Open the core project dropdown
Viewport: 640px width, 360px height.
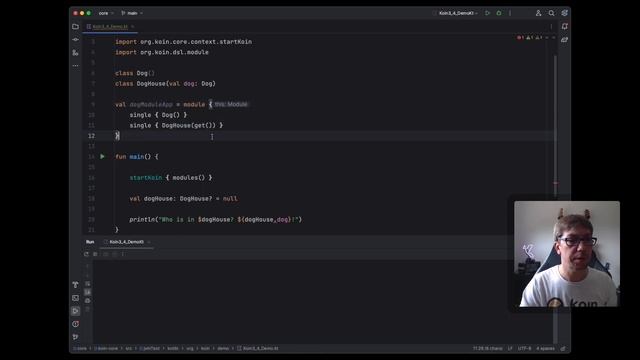106,13
